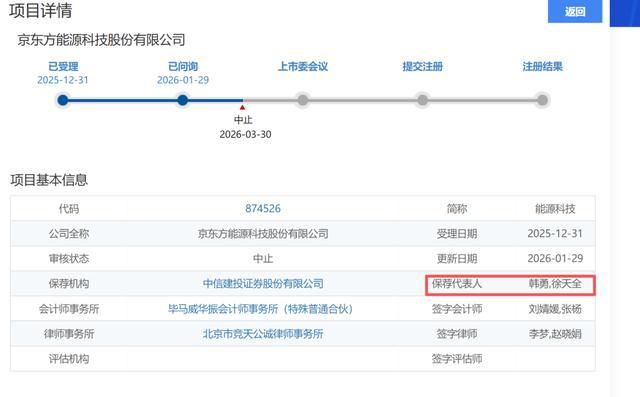Open 毕马威华振会计师事务所 accounting firm link
Screen dimensions: 640x397
260,309
